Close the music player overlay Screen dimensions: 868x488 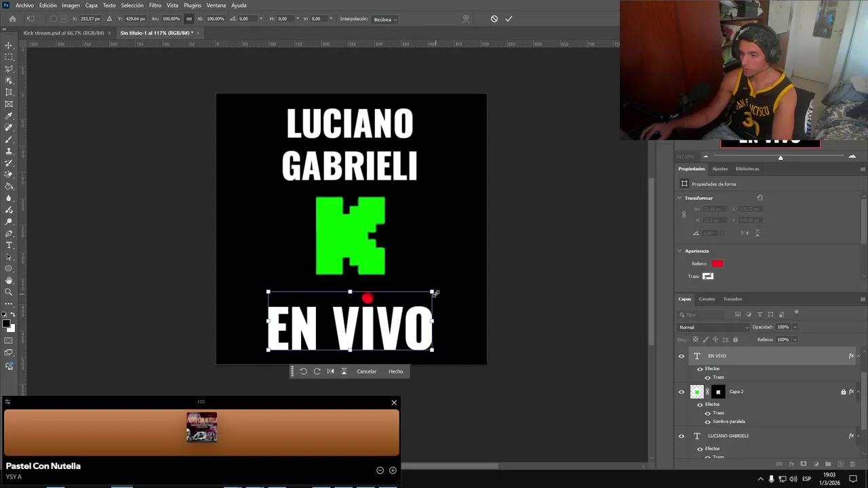click(394, 403)
